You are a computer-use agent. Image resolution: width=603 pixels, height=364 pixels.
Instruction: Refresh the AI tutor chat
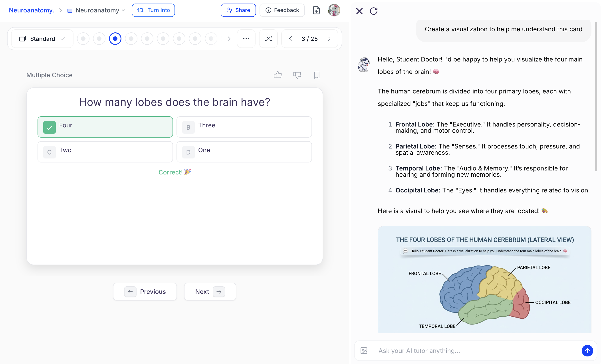[373, 11]
